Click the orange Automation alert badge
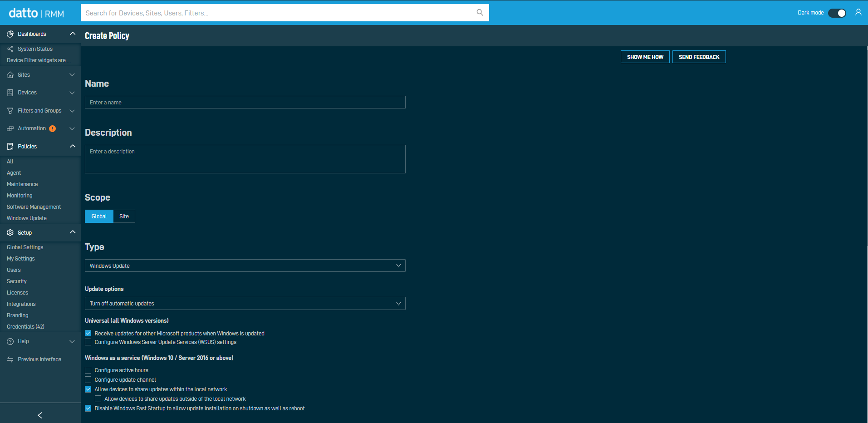 (x=53, y=129)
